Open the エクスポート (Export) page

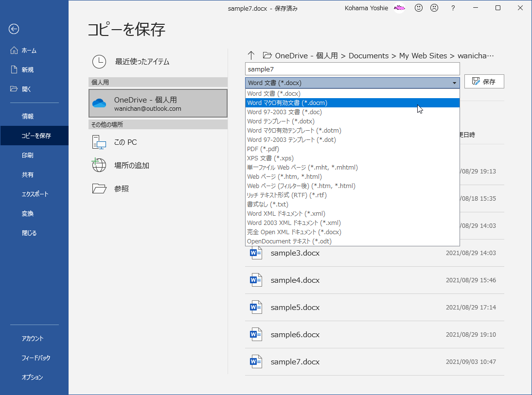pos(34,194)
